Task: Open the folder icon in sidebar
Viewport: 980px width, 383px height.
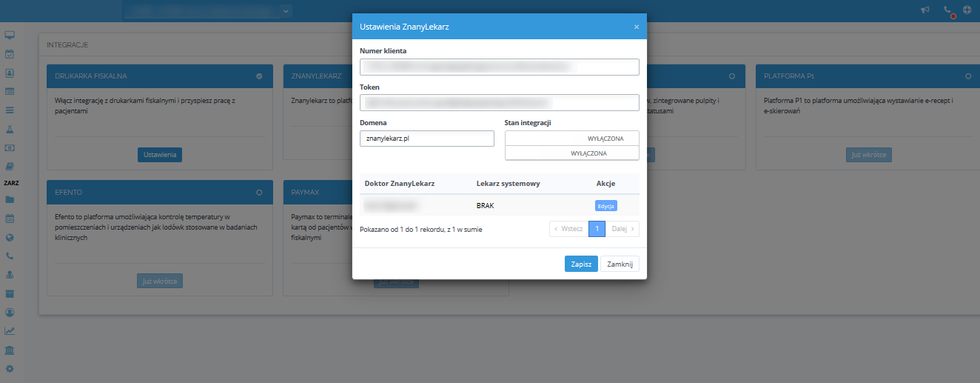Action: point(10,199)
